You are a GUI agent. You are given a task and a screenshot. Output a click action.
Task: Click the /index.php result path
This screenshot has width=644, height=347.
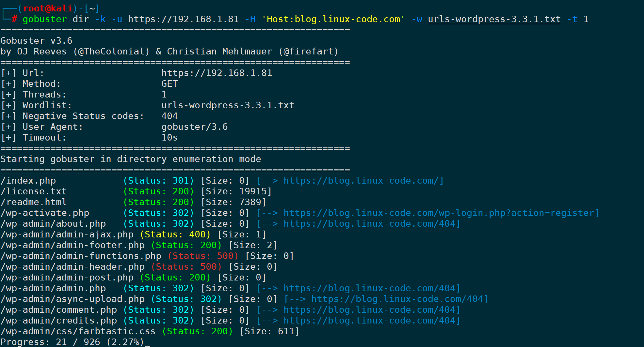pos(28,181)
